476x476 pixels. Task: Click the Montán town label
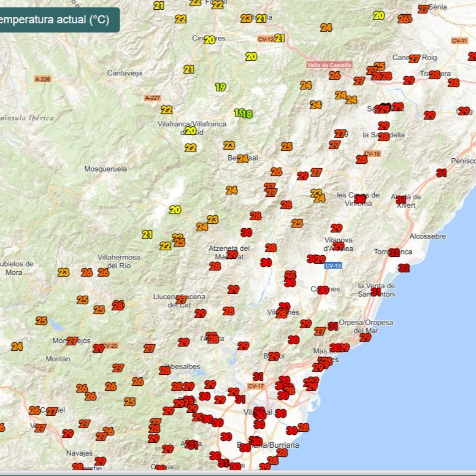point(58,359)
